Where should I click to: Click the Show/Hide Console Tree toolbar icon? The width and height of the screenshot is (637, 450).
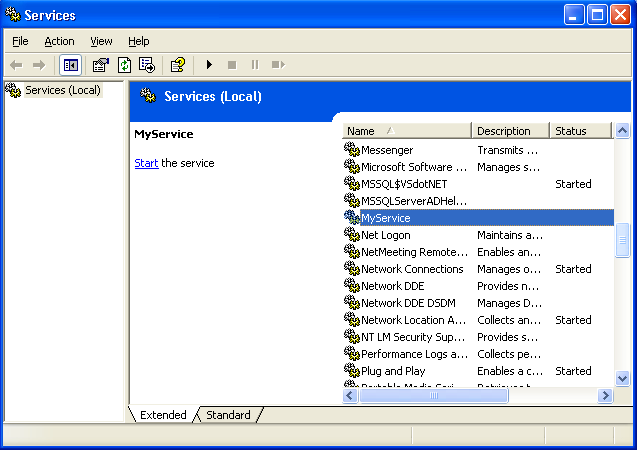pyautogui.click(x=71, y=65)
